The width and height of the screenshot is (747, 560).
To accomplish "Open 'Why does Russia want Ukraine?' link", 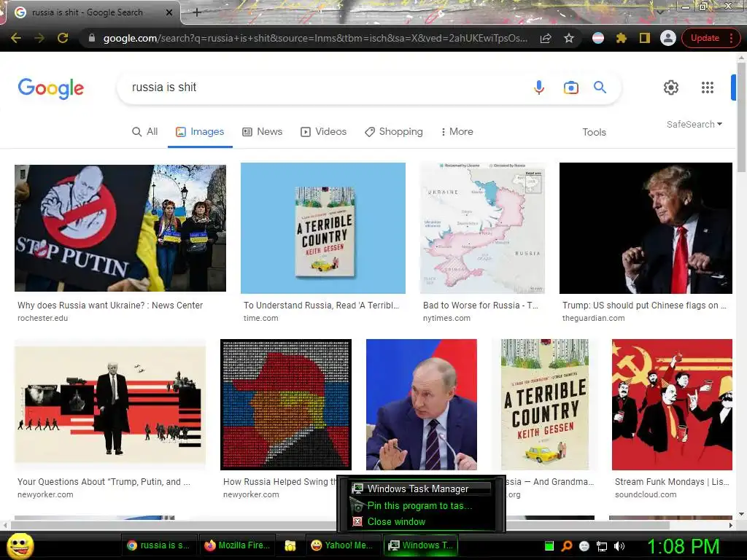I will [x=110, y=306].
